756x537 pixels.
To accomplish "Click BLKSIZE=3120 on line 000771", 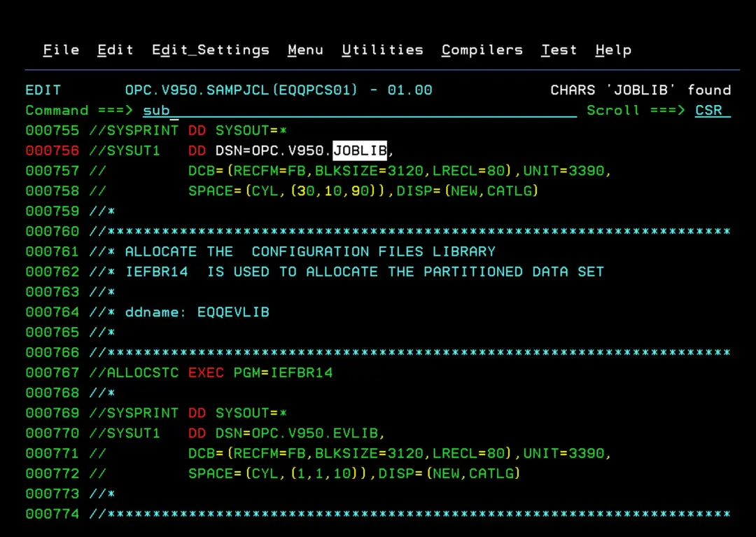I will point(369,454).
